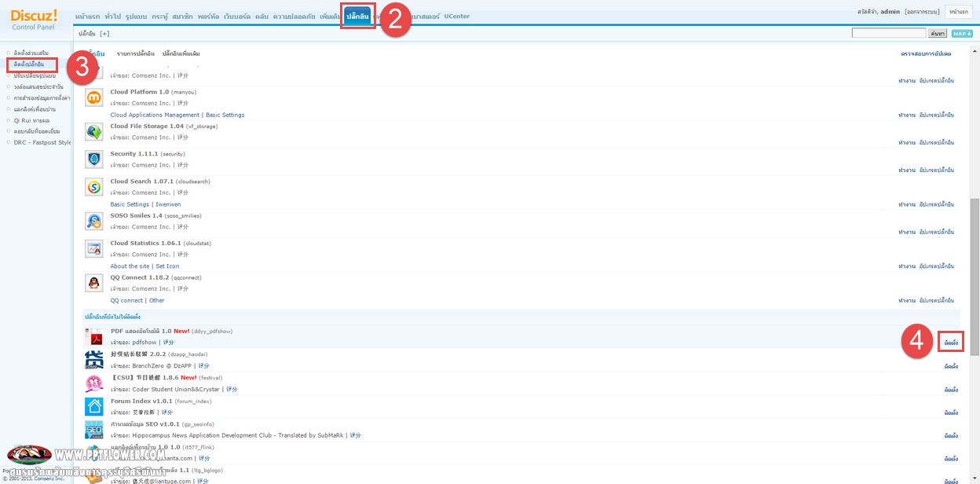Screen dimensions: 980x484
Task: Select DRC - Fastpost Style in the sidebar
Action: pos(42,142)
